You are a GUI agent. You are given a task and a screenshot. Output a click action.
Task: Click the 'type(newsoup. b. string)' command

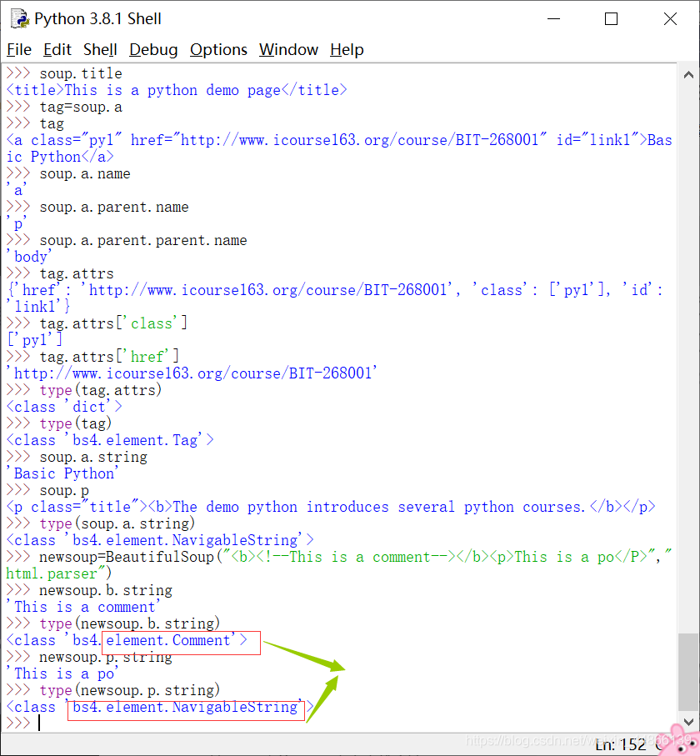(x=130, y=623)
